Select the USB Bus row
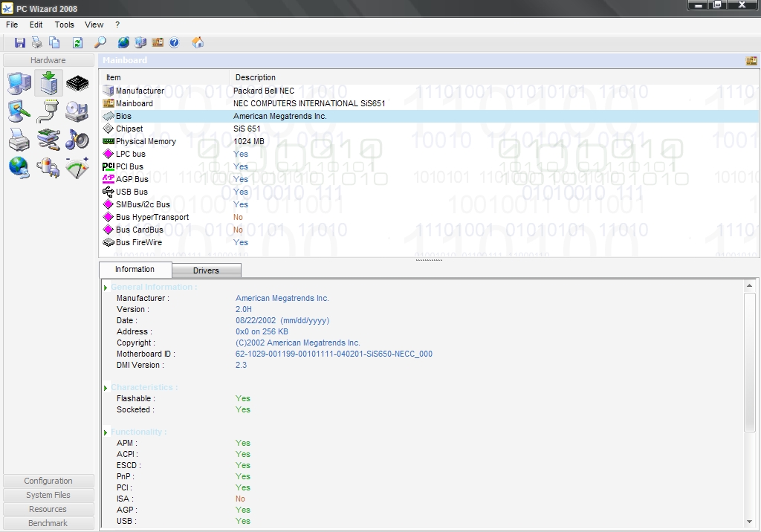Image resolution: width=761 pixels, height=532 pixels. coord(430,192)
